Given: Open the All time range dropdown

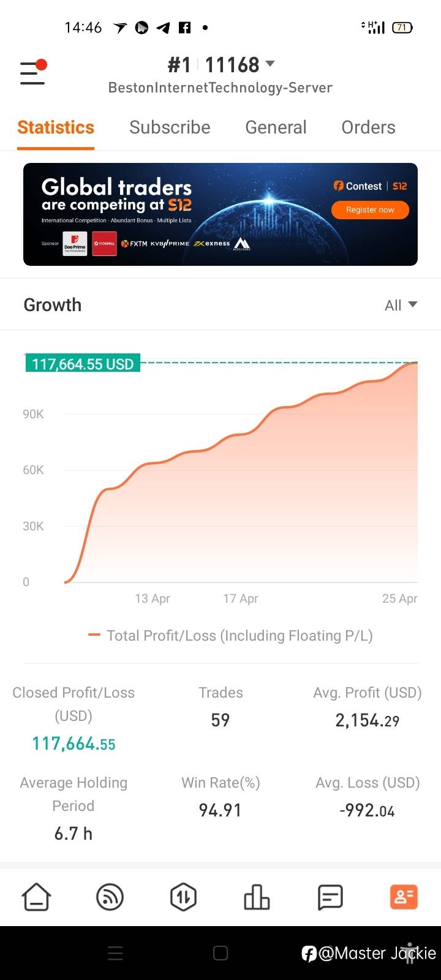Looking at the screenshot, I should pos(401,305).
